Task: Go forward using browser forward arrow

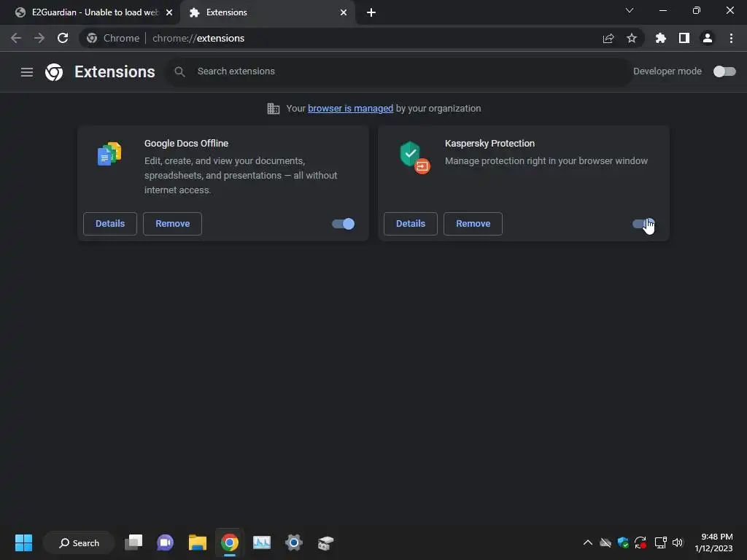Action: coord(39,38)
